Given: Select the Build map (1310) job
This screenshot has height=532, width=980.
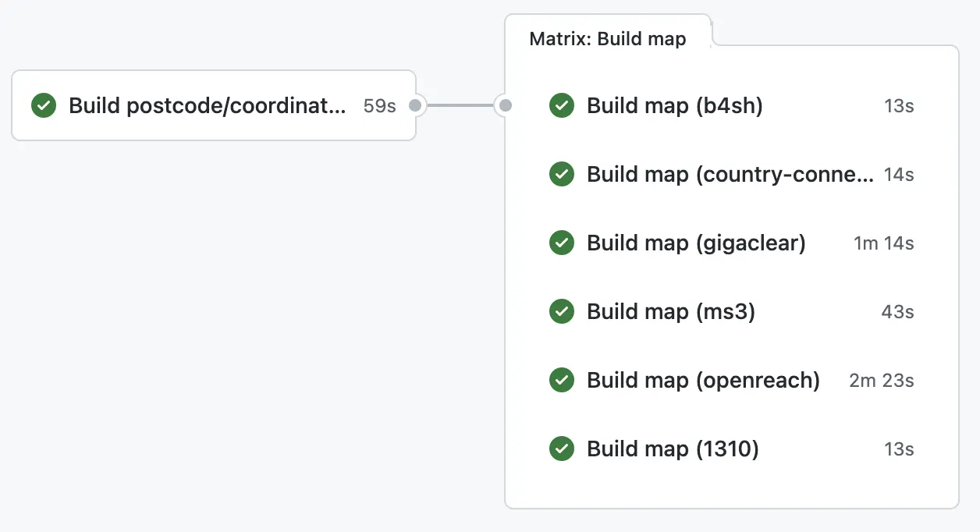Looking at the screenshot, I should click(x=673, y=449).
